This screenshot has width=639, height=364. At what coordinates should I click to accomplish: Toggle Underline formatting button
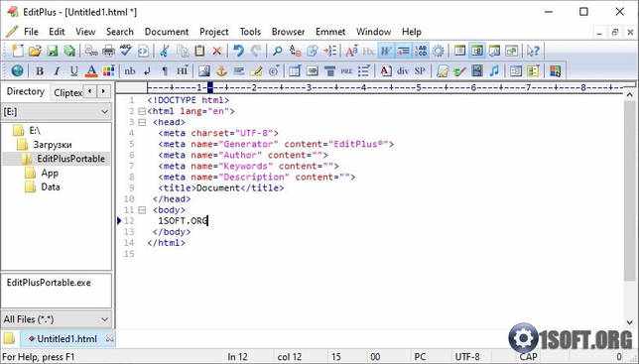(73, 70)
